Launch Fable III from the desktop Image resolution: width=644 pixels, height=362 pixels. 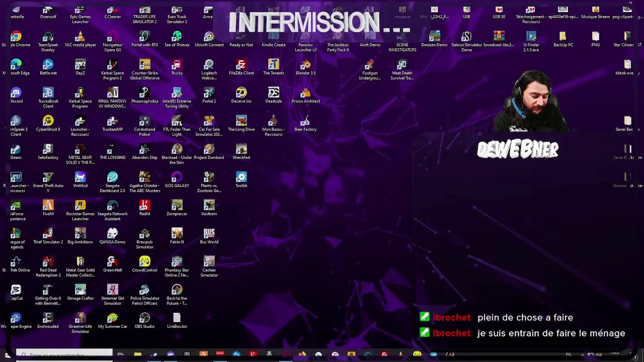coord(177,236)
